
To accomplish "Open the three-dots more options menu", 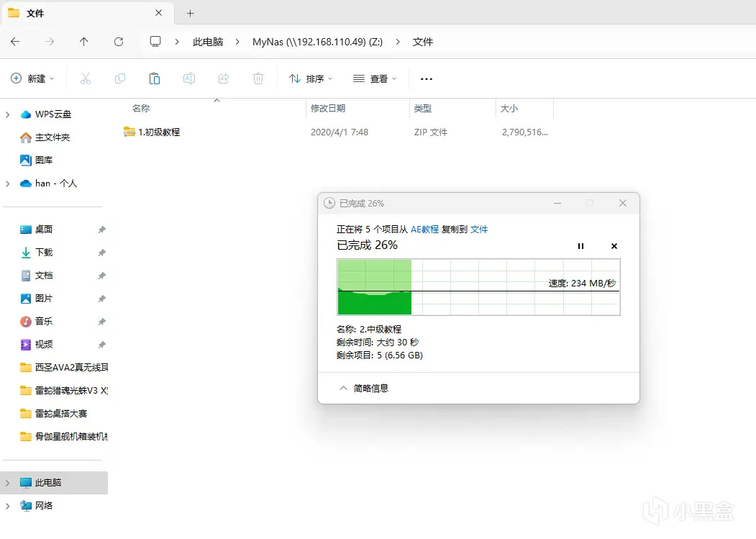I will click(x=427, y=78).
